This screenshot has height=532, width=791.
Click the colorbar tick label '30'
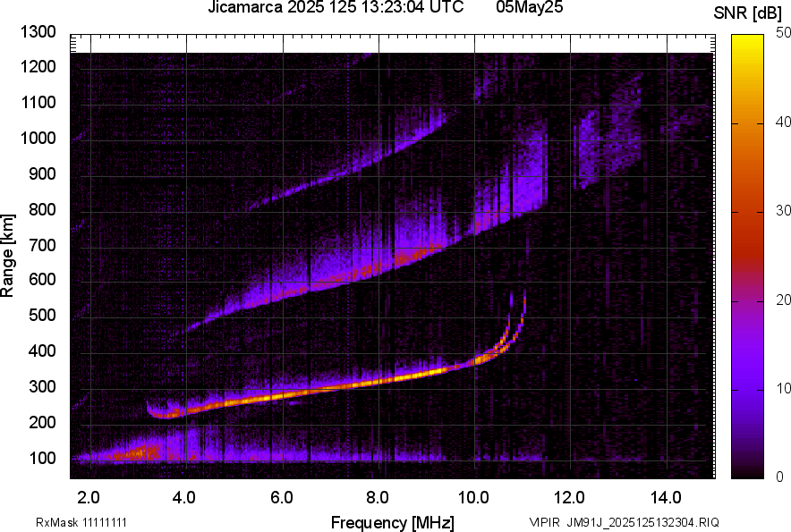[783, 210]
